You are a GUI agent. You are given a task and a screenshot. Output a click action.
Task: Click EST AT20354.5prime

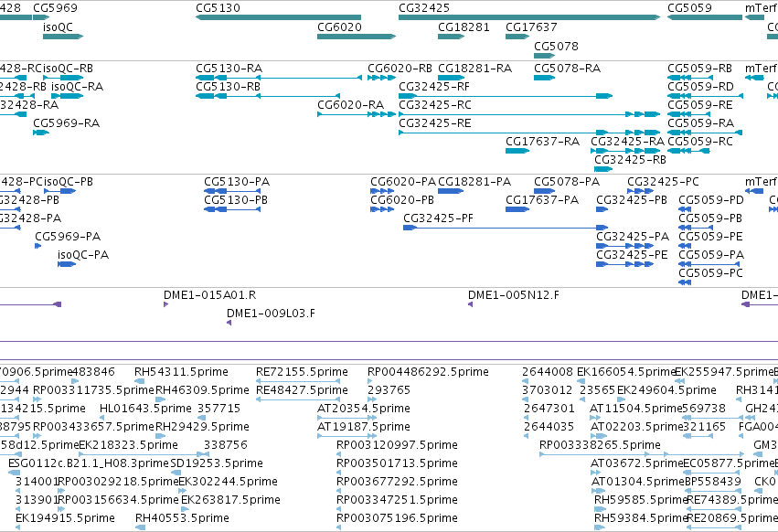(x=346, y=418)
